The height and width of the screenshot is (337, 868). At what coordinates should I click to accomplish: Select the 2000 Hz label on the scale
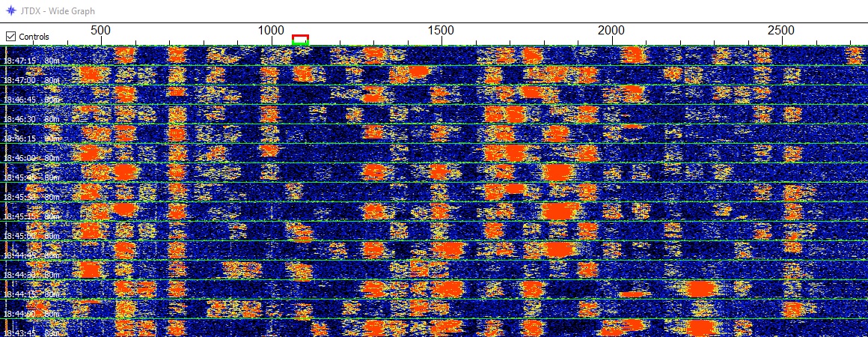coord(611,30)
